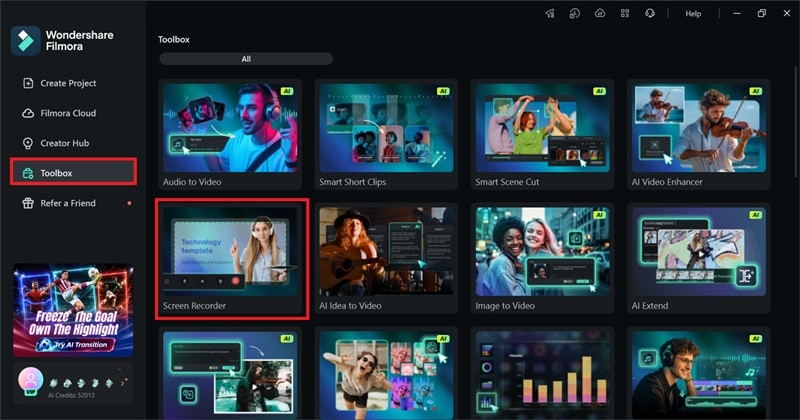The image size is (800, 420).
Task: Select the All category tab
Action: point(246,59)
